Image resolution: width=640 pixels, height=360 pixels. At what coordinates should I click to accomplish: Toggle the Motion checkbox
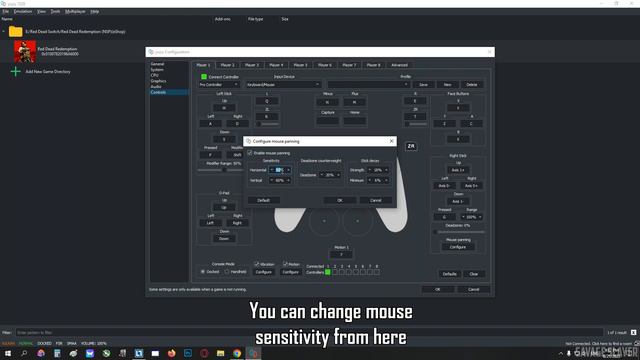(x=285, y=264)
